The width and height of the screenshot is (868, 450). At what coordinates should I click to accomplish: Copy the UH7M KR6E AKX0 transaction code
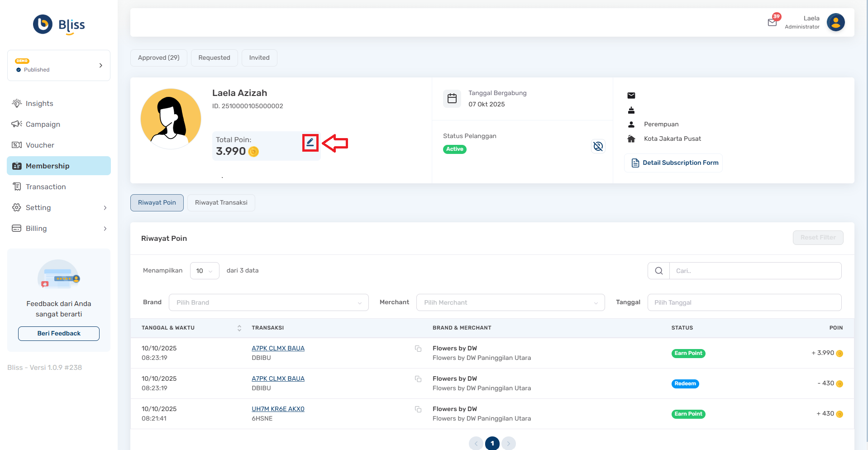418,409
